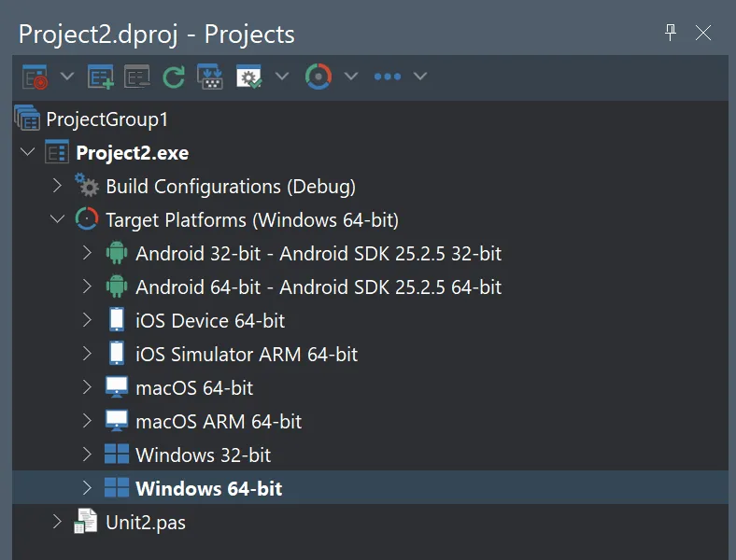Pin the Projects panel
The width and height of the screenshot is (736, 560).
point(671,33)
